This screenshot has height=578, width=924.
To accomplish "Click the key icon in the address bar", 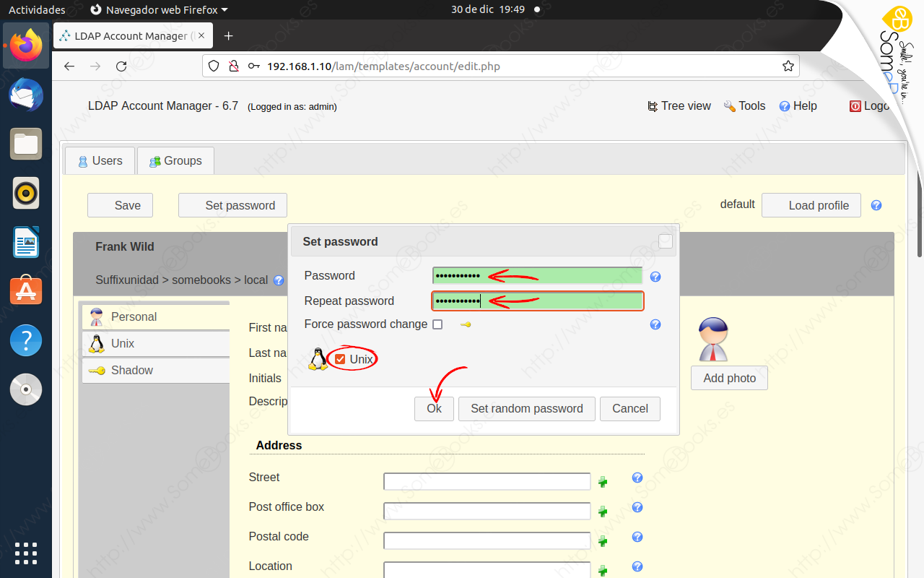I will point(254,66).
